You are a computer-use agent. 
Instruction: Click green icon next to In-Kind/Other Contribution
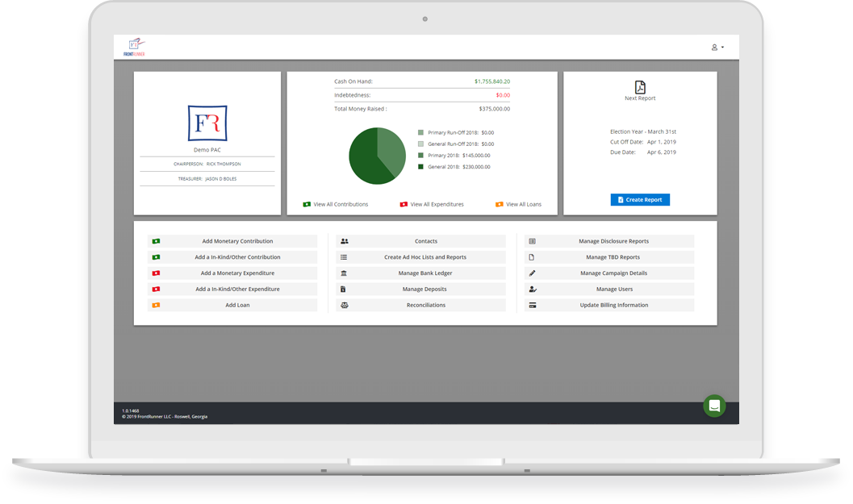click(156, 257)
